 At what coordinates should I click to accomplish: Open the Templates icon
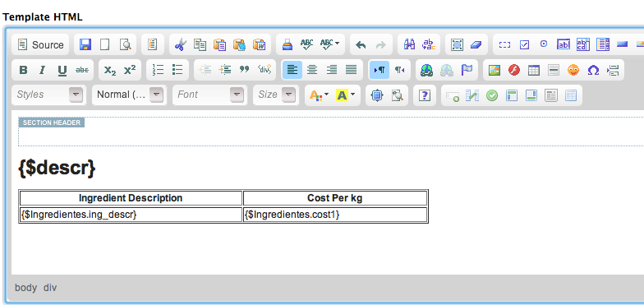(153, 44)
